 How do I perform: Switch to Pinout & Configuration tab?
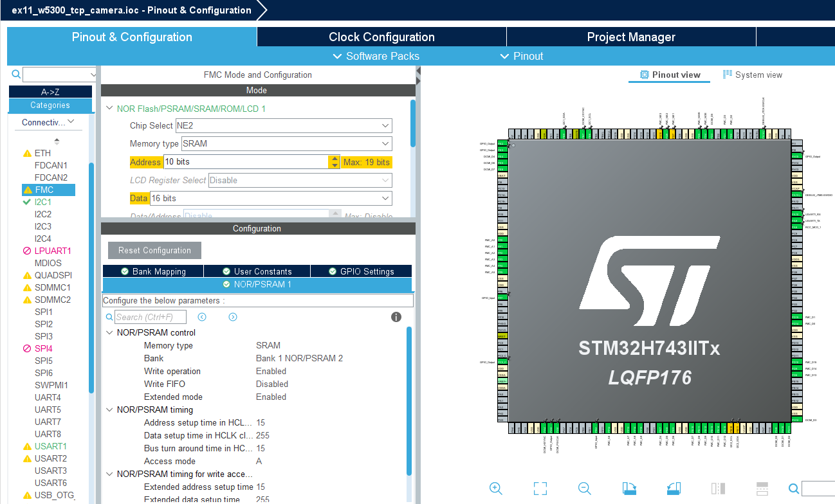132,37
